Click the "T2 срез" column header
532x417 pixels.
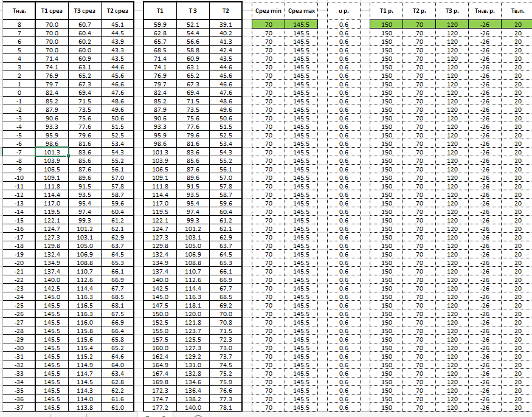click(x=117, y=11)
